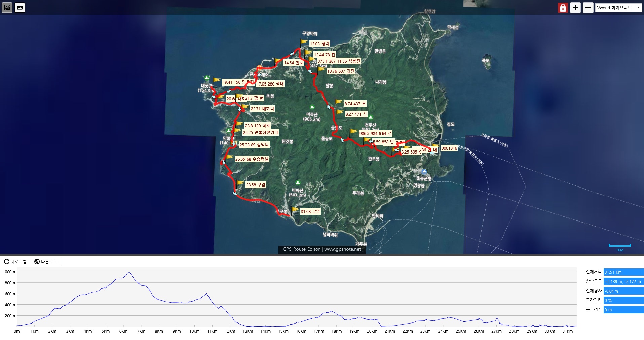Click the red lock icon
This screenshot has height=340, width=644.
(563, 8)
